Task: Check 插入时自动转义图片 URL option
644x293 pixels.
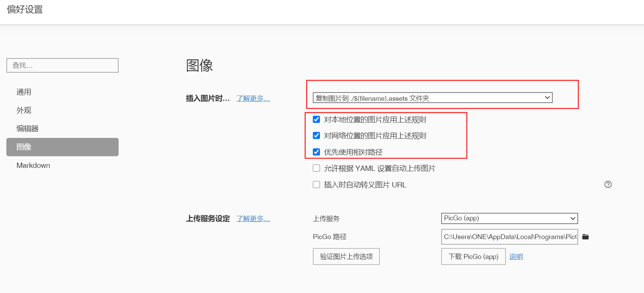Action: (317, 185)
